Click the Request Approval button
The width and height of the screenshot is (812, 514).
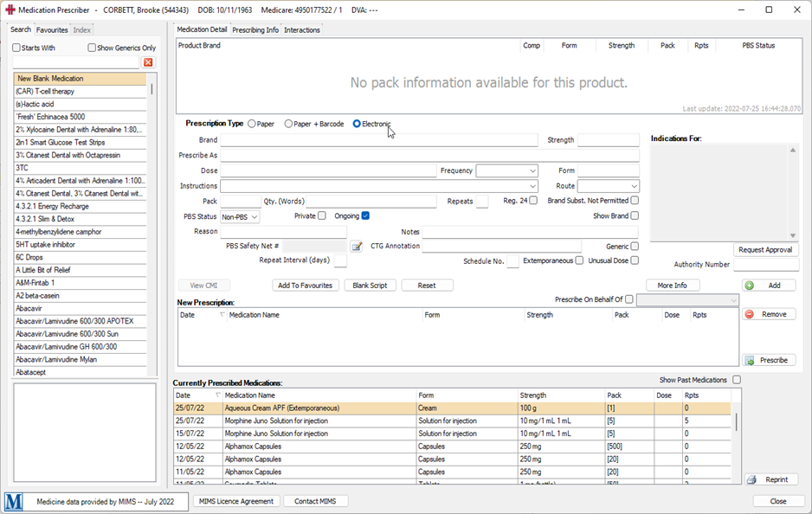(x=765, y=250)
